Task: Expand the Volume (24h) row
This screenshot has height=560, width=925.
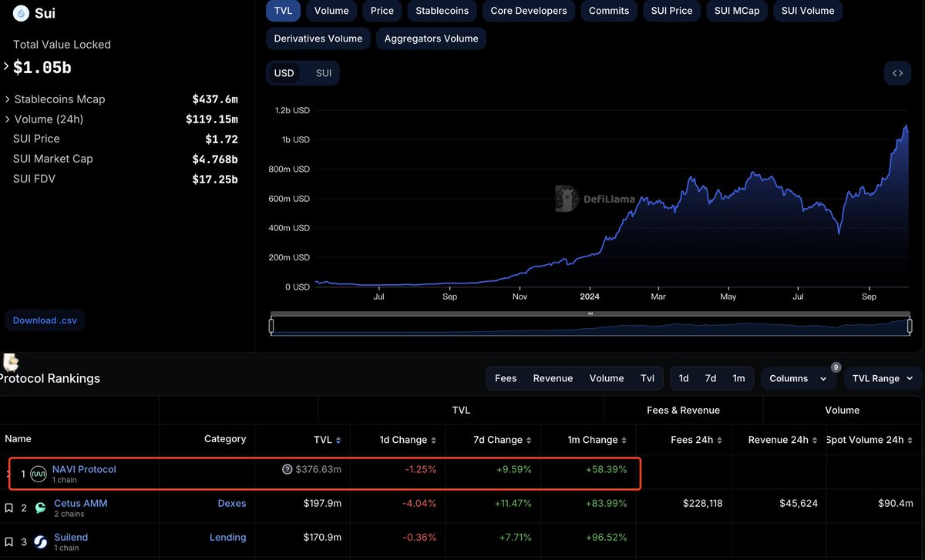Action: 8,119
